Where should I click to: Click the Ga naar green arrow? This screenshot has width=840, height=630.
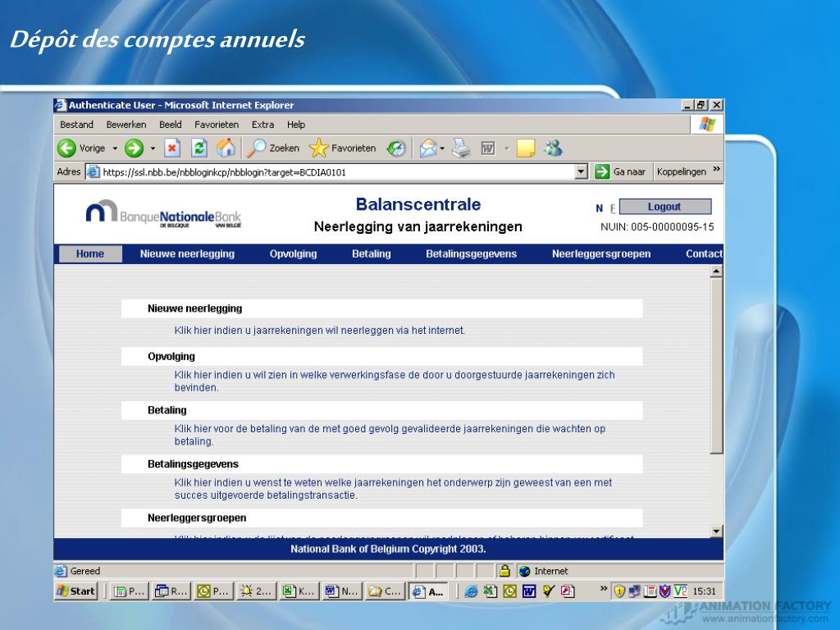tap(602, 171)
